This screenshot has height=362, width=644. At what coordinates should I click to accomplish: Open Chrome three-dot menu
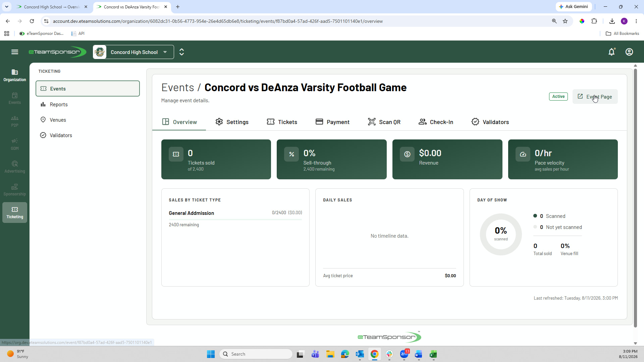(636, 21)
